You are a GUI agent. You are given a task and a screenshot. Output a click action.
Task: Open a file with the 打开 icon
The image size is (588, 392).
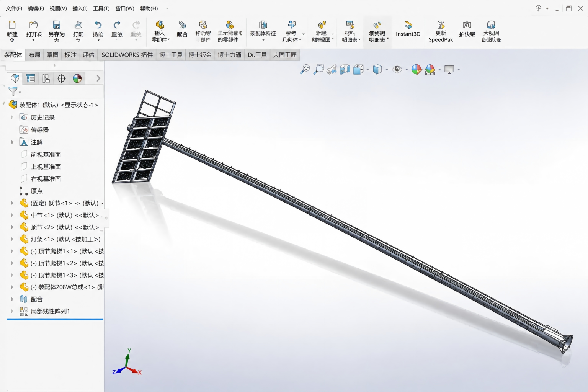point(34,25)
